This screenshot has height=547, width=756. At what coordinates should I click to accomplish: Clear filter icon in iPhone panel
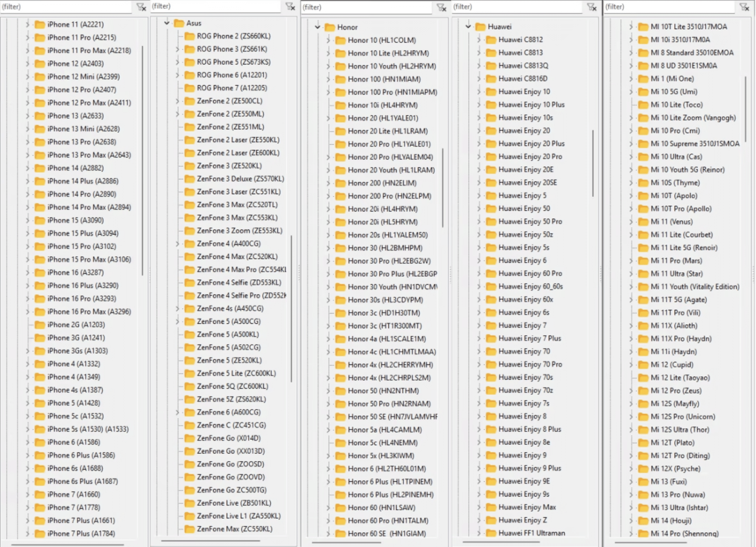pos(141,7)
